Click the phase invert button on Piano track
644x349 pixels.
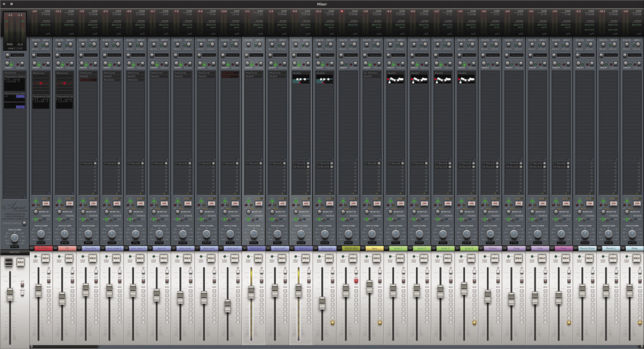point(569,271)
